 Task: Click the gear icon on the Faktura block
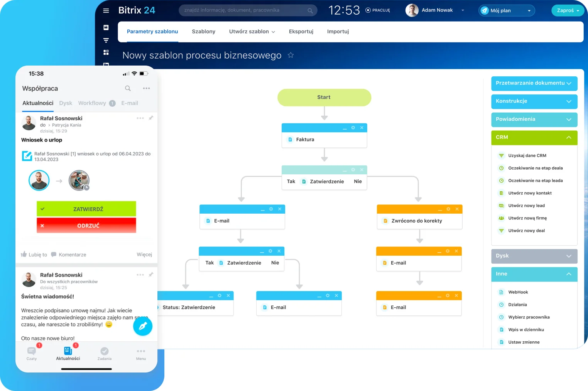click(353, 128)
